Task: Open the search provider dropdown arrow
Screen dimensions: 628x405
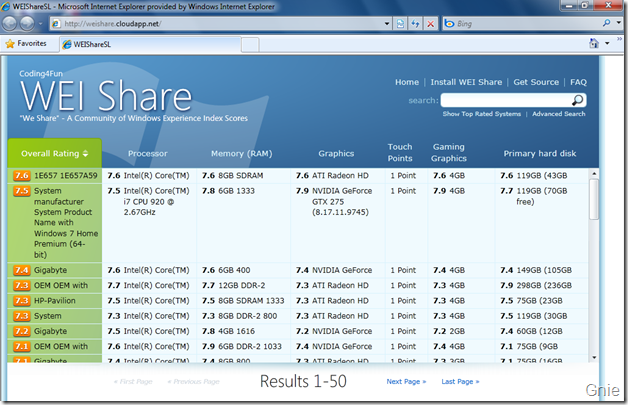Action: (x=619, y=23)
